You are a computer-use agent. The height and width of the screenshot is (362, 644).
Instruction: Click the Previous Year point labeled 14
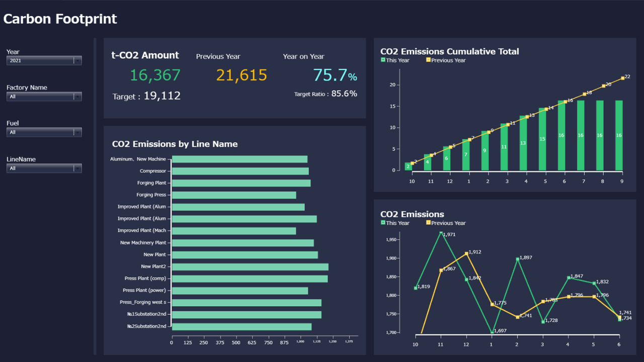click(x=546, y=109)
